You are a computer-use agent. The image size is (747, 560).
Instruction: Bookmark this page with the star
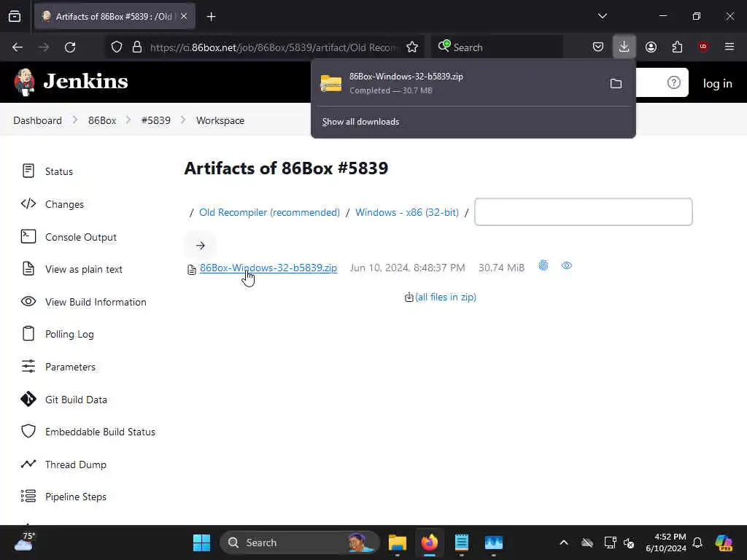coord(412,47)
